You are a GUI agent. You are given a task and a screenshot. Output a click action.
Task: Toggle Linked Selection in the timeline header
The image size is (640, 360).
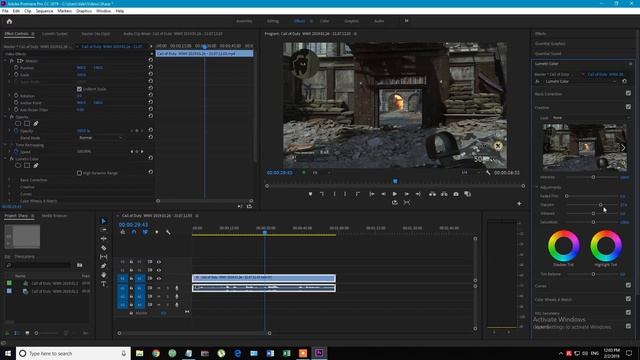click(145, 232)
